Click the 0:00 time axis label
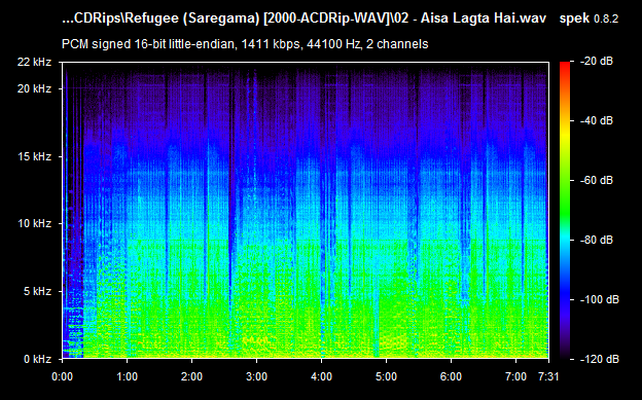Screen dimensions: 642x400 pyautogui.click(x=62, y=376)
